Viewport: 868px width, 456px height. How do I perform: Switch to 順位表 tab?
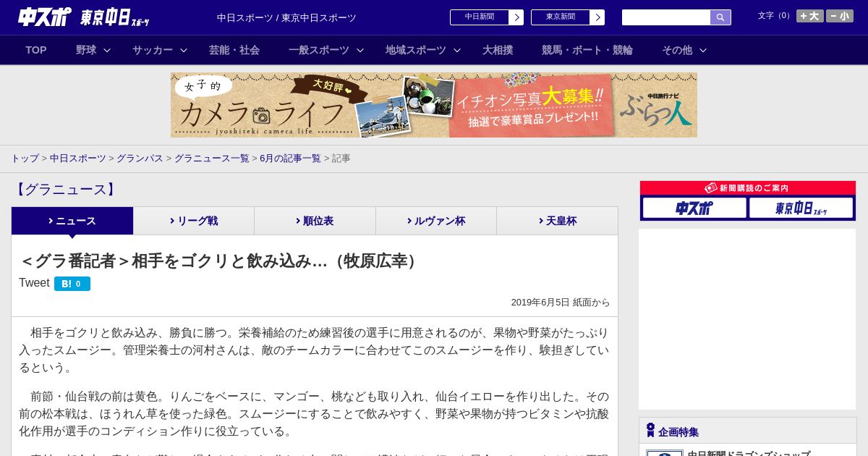pos(315,221)
